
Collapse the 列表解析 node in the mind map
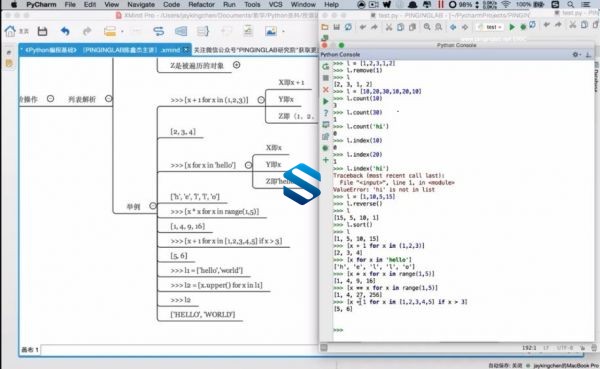point(109,99)
